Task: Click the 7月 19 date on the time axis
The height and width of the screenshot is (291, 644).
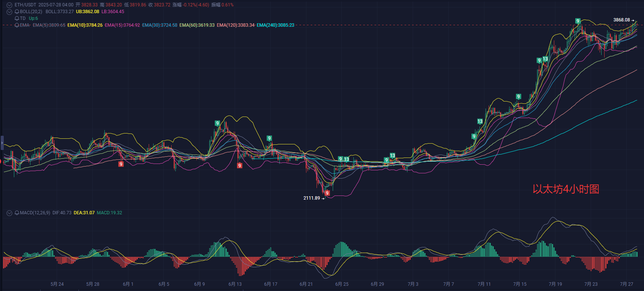Action: (555, 284)
